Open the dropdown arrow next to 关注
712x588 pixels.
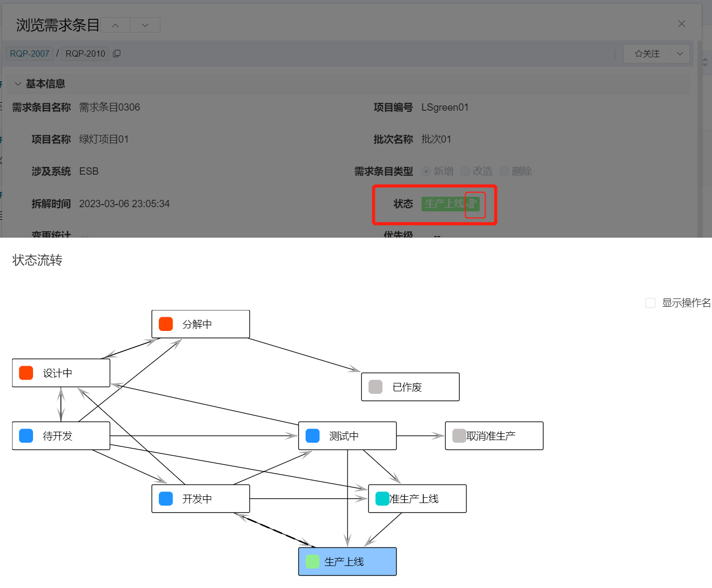tap(679, 54)
